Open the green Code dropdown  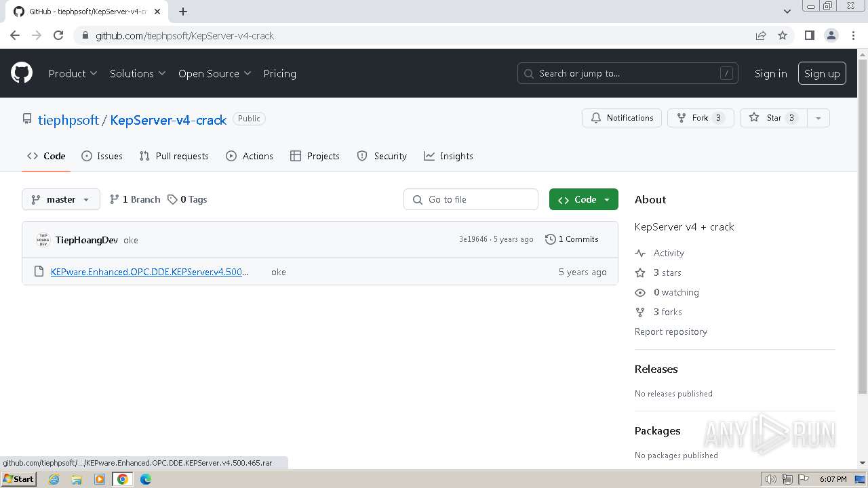click(584, 199)
